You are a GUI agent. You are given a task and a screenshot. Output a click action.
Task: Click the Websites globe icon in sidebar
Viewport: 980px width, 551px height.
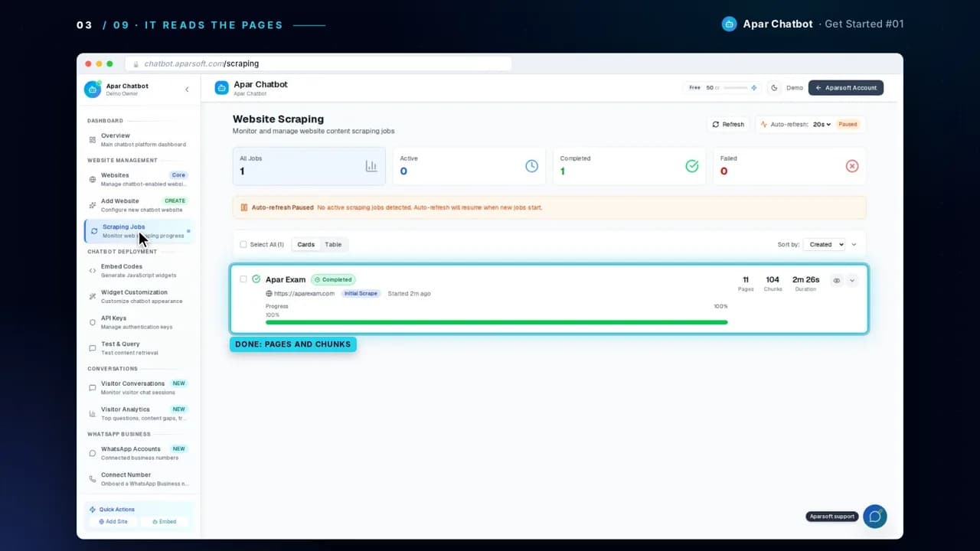(x=93, y=180)
